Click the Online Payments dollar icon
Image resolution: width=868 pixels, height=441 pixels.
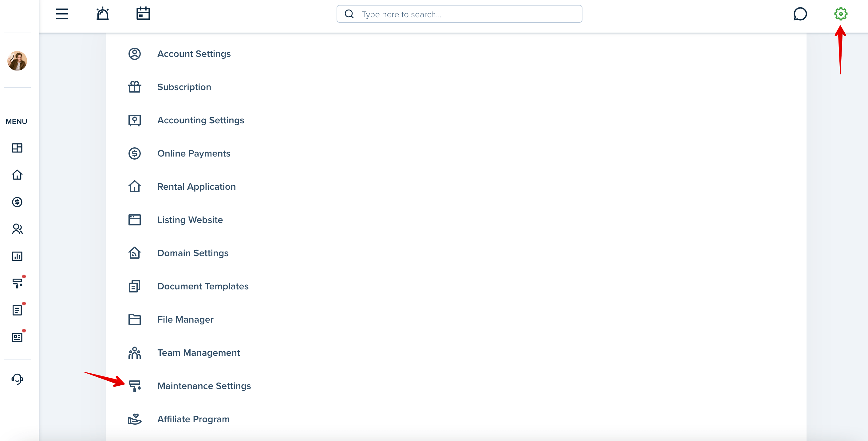click(x=134, y=153)
